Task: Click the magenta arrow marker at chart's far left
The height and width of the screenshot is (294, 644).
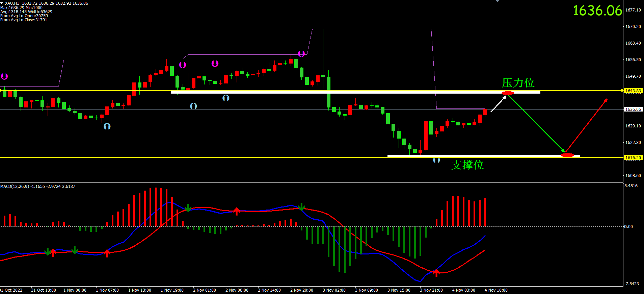Action: [4, 76]
